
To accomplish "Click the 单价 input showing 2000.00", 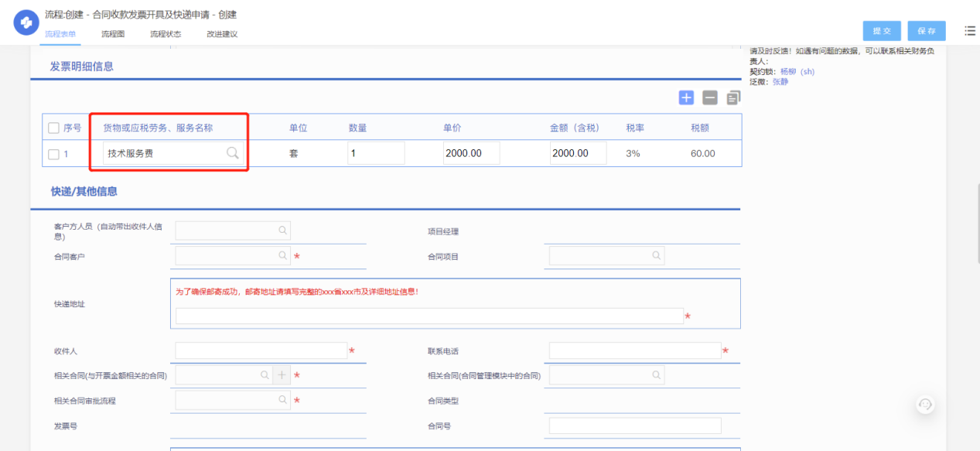I will click(x=472, y=153).
